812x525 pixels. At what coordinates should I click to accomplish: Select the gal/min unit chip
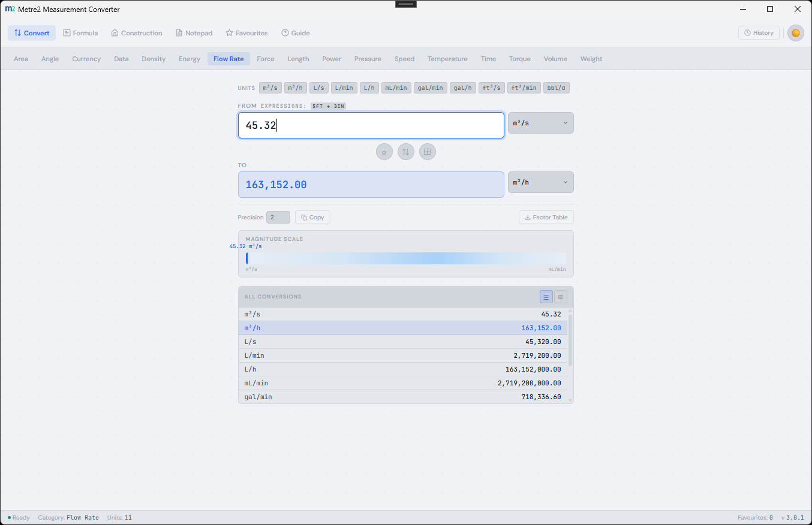[430, 88]
